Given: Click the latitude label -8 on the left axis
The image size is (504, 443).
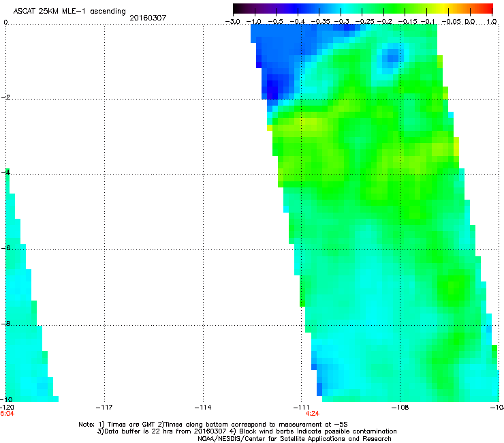Looking at the screenshot, I should [x=5, y=323].
